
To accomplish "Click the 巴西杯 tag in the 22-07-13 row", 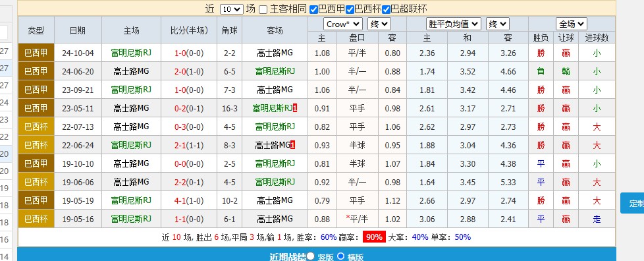I will (x=36, y=127).
